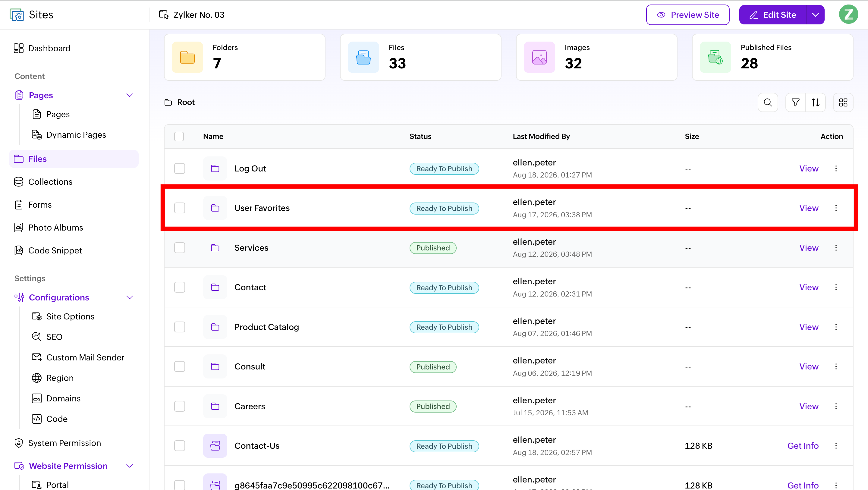Collapse the Configurations section chevron

[x=129, y=297]
